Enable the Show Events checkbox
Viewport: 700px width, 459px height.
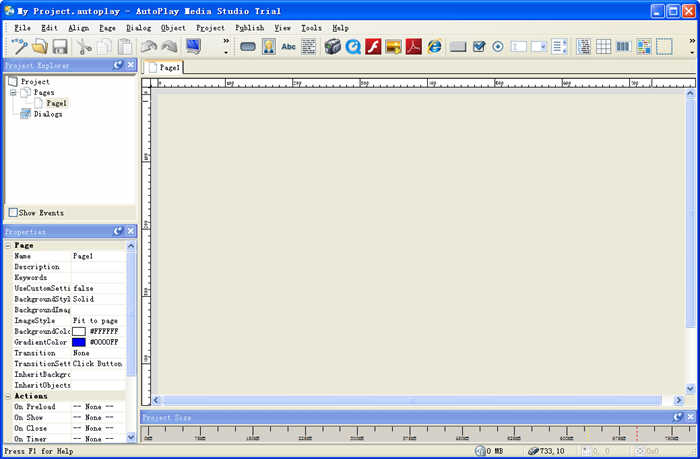click(13, 213)
